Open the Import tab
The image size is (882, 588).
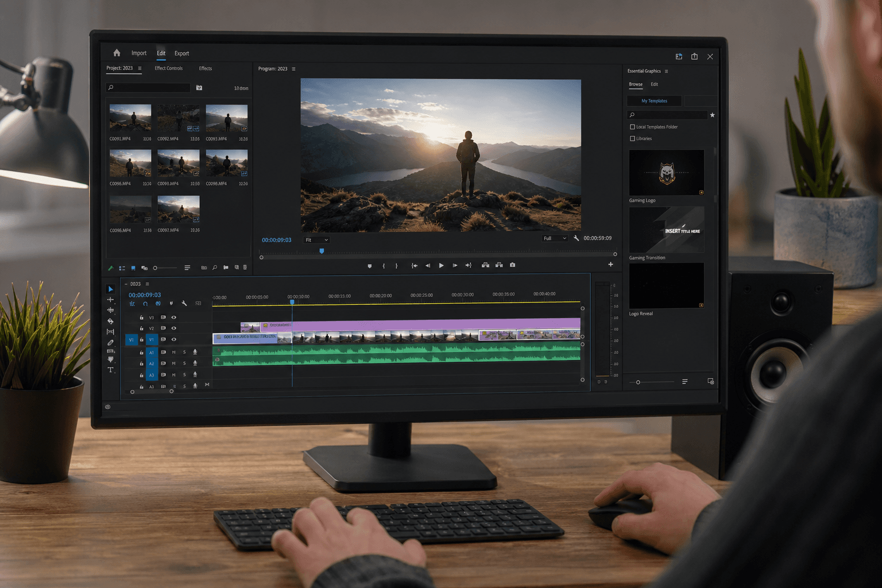coord(139,53)
